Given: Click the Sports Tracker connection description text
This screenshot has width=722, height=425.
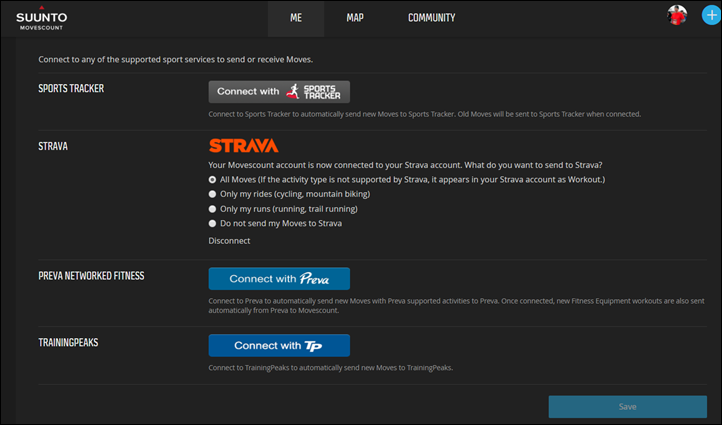Looking at the screenshot, I should (x=424, y=114).
